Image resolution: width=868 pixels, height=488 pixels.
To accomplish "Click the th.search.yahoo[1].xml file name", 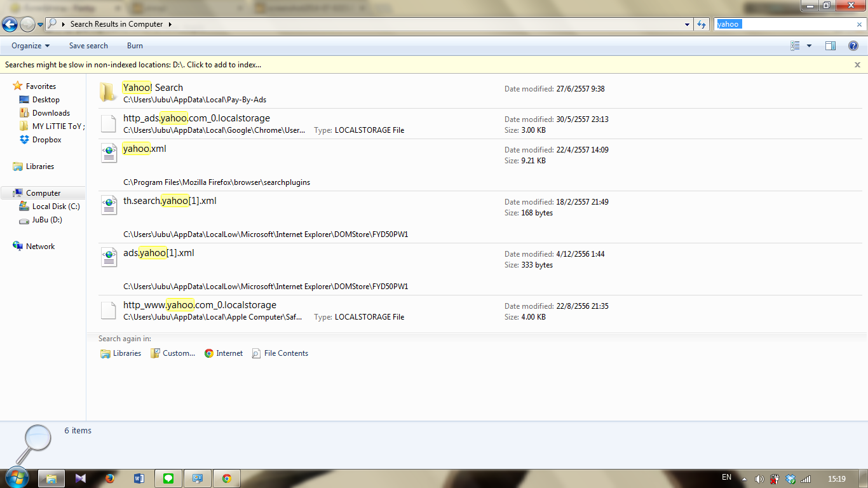I will point(170,201).
